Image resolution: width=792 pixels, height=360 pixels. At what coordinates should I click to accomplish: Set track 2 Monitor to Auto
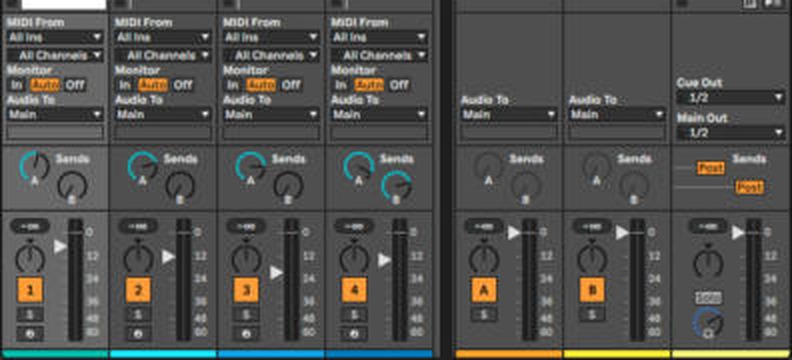point(153,85)
